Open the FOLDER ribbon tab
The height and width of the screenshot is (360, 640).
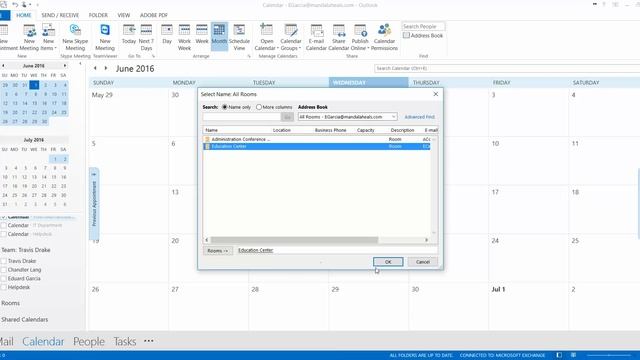(98, 15)
